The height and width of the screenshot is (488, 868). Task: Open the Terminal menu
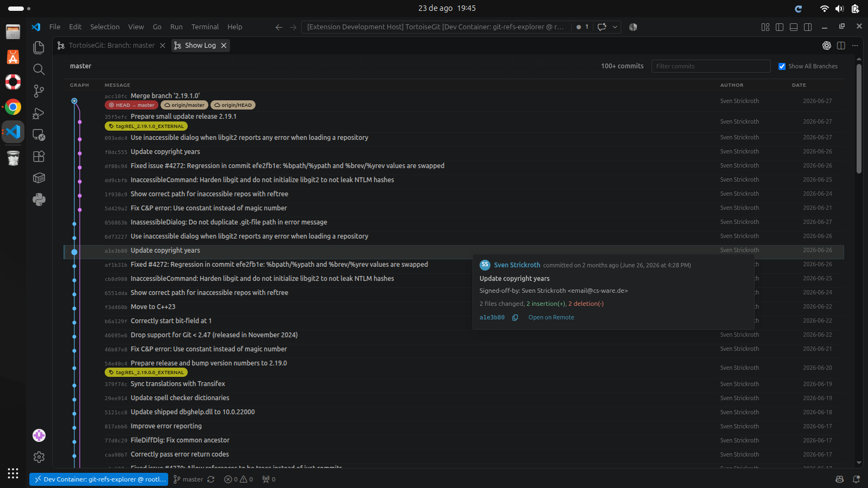pos(205,27)
